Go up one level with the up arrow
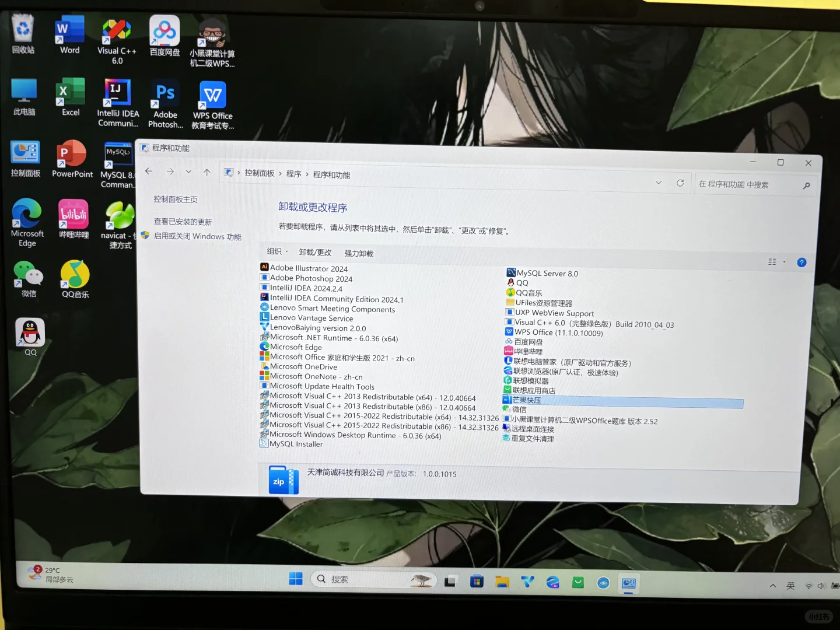The width and height of the screenshot is (840, 630). point(206,172)
